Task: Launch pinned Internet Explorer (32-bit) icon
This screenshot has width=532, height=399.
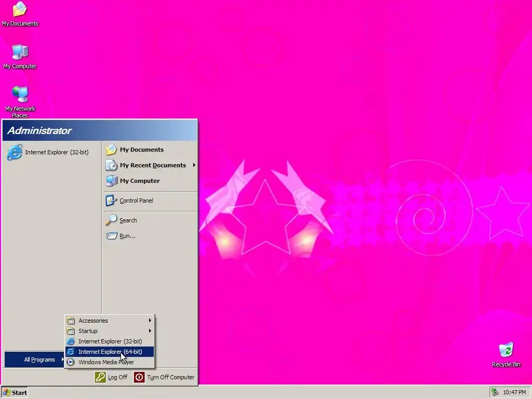Action: (15, 152)
